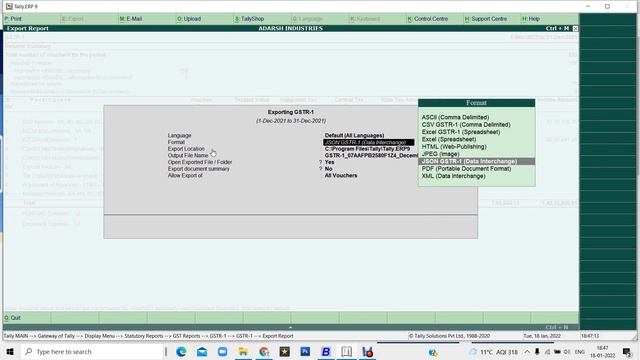
Task: Select JSON GSTR-1 (Data Interchange) in Format list
Action: coord(476,162)
